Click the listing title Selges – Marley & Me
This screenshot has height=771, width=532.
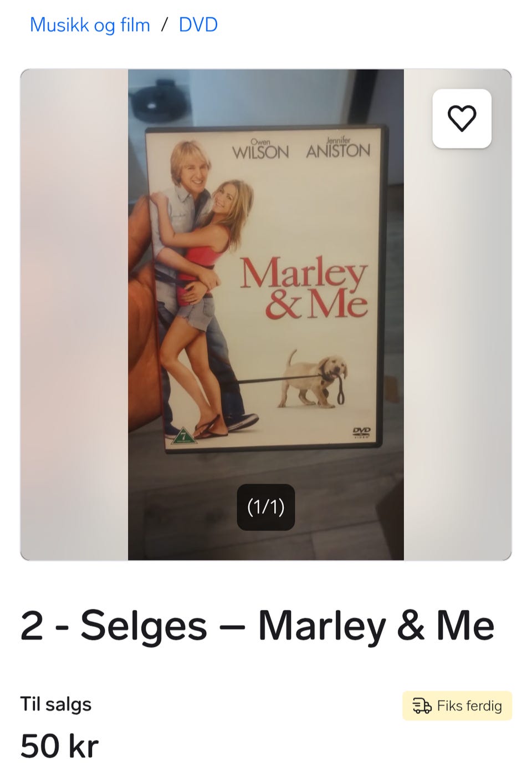click(257, 626)
